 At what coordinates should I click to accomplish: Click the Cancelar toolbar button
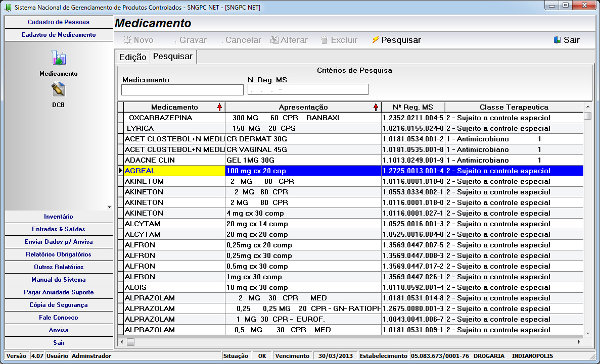pyautogui.click(x=242, y=40)
